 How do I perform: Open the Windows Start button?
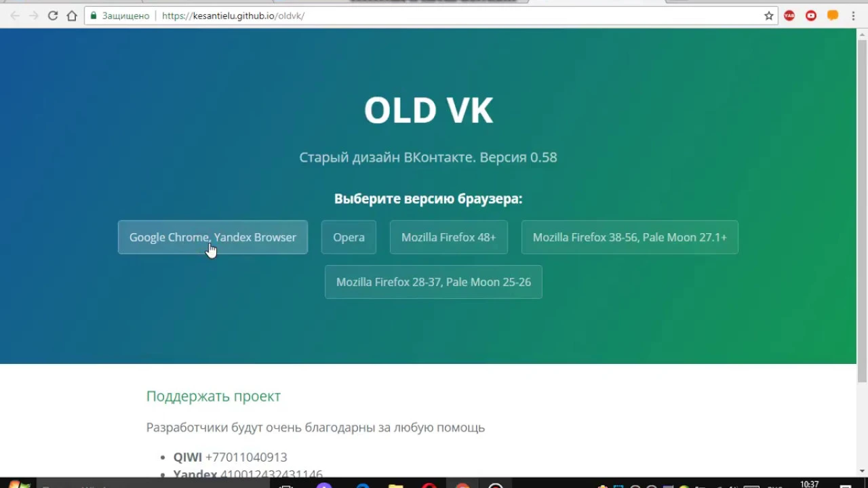coord(18,484)
